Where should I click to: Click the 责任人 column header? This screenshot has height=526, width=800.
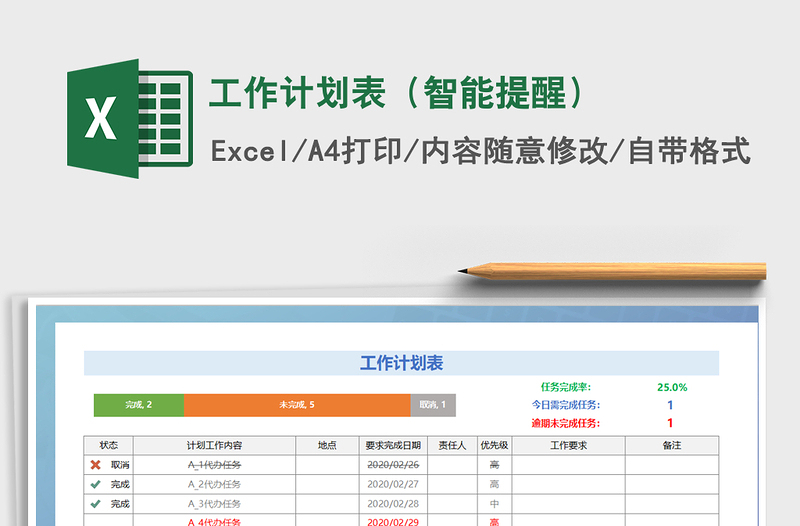tap(452, 445)
